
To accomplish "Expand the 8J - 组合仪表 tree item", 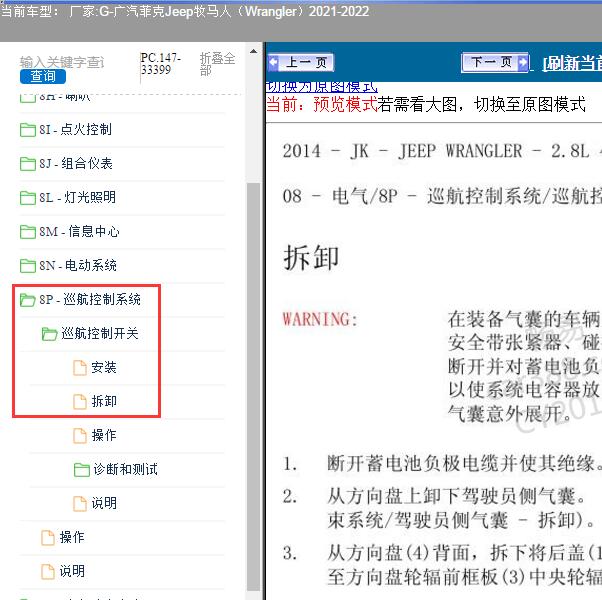I will (76, 164).
